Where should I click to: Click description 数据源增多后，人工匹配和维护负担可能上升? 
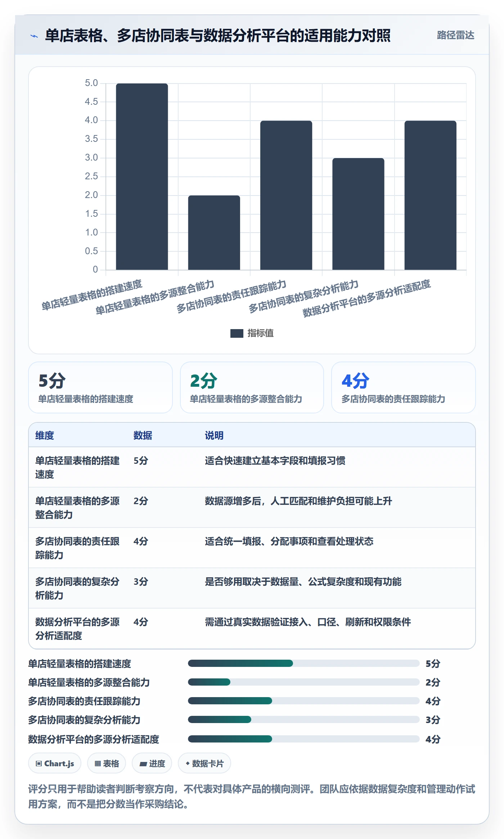298,501
